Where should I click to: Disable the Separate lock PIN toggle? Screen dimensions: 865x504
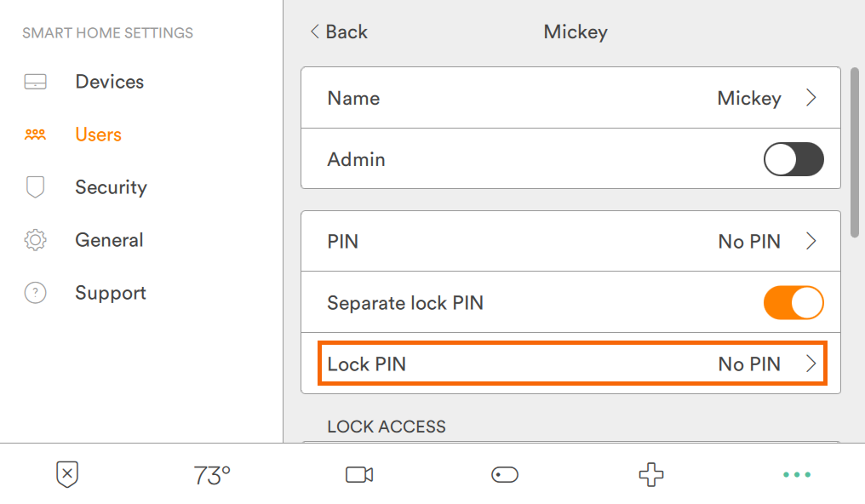click(793, 303)
